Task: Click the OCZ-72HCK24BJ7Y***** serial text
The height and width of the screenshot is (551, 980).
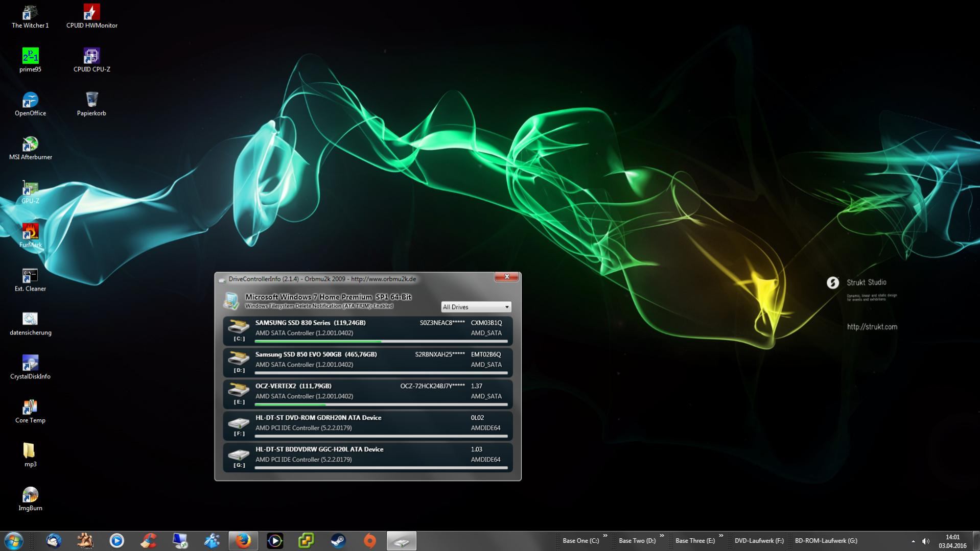Action: 432,386
